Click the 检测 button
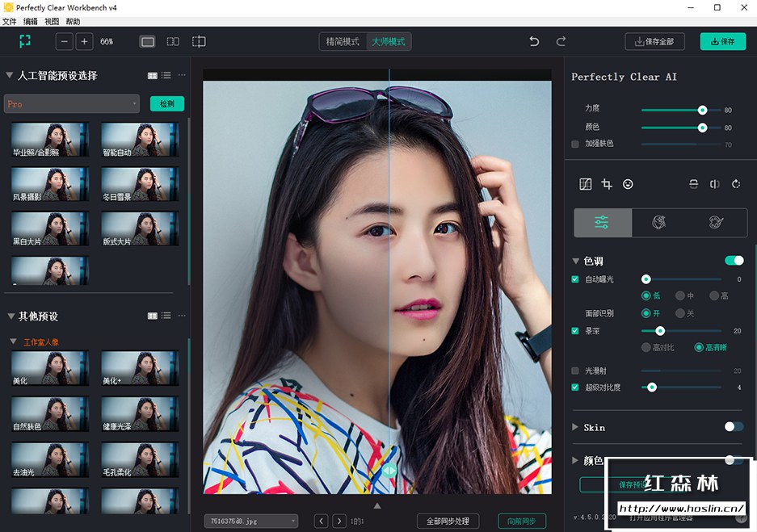Viewport: 757px width, 532px height. pos(167,103)
